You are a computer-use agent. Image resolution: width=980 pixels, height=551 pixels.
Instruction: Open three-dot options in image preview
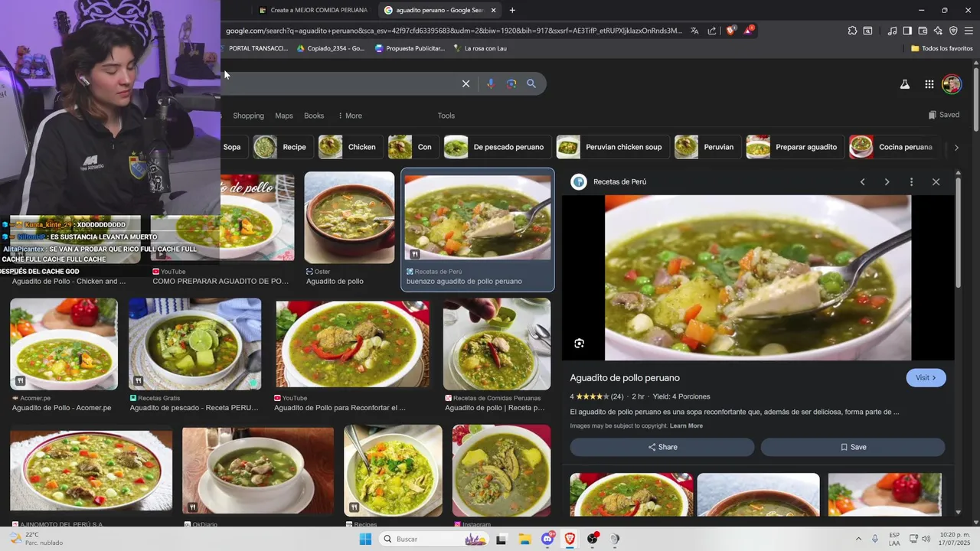click(911, 182)
